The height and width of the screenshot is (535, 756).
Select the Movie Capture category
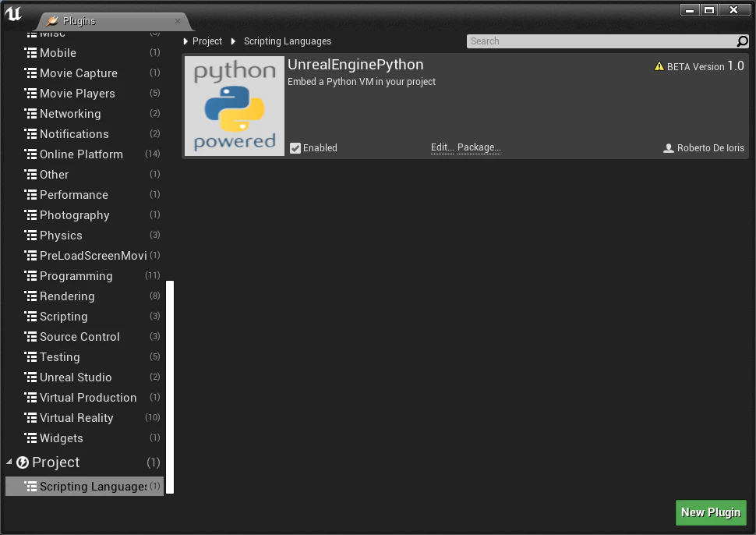(84, 73)
